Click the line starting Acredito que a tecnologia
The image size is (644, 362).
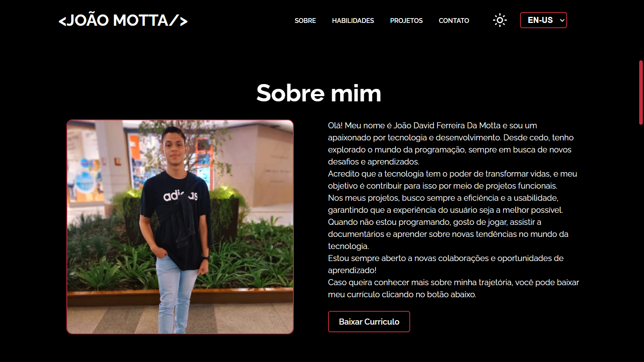pos(452,174)
